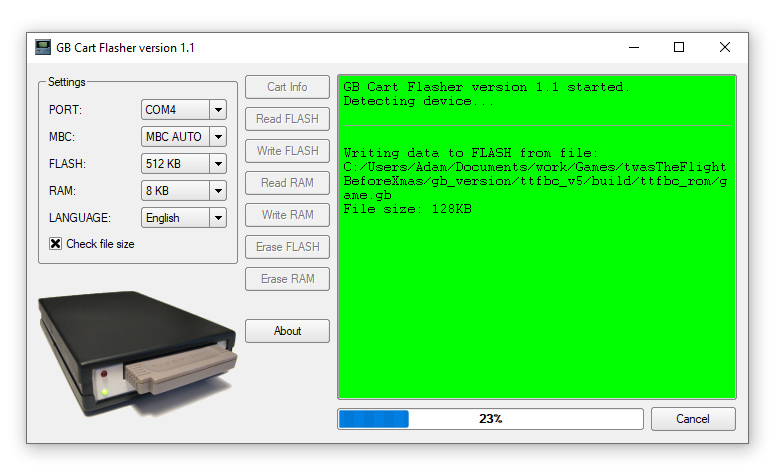
Task: Click the Erase RAM button
Action: pyautogui.click(x=287, y=278)
